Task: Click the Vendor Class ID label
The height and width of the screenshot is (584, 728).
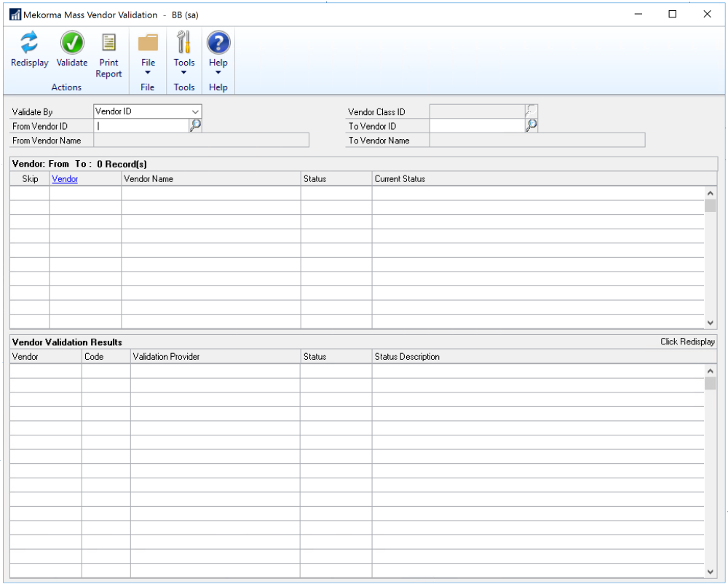Action: click(x=376, y=112)
